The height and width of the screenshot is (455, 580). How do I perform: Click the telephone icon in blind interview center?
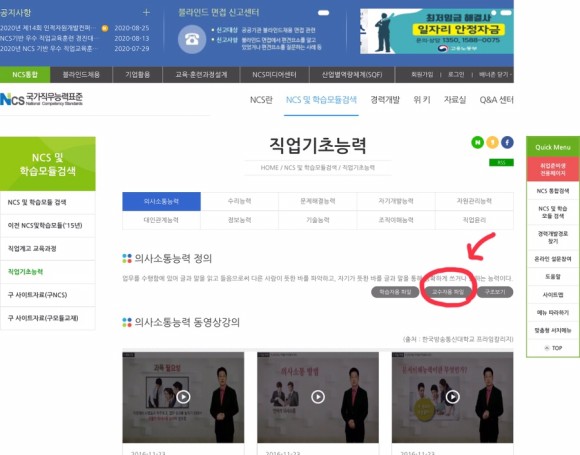192,39
